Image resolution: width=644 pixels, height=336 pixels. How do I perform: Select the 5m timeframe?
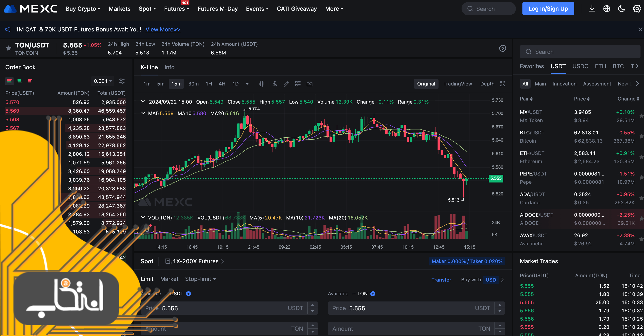[x=161, y=84]
